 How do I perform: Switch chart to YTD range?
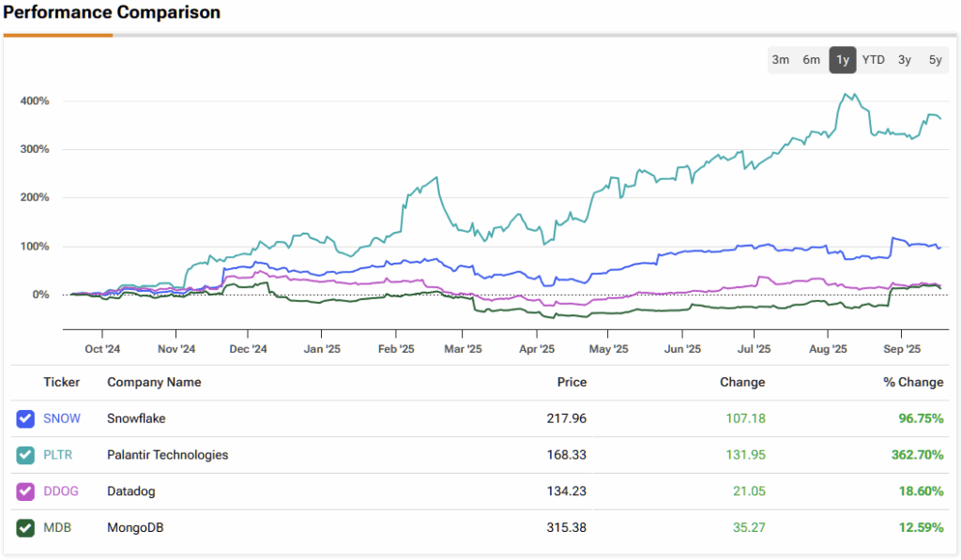873,60
